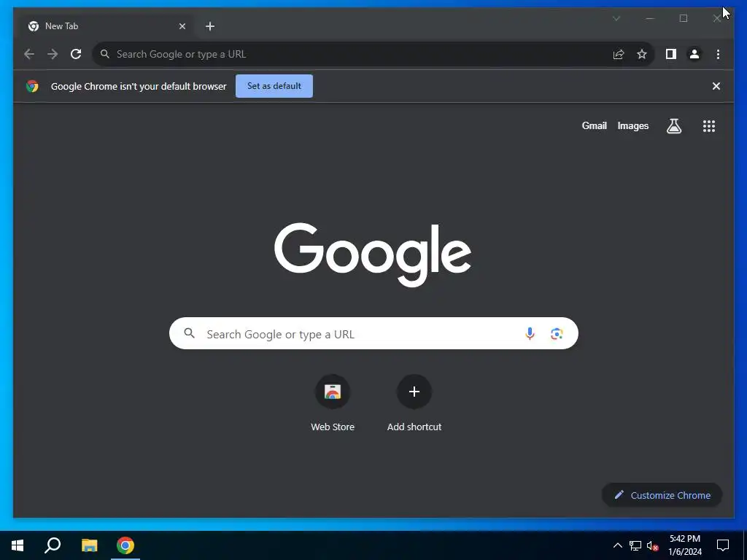Reload the current page

click(76, 54)
